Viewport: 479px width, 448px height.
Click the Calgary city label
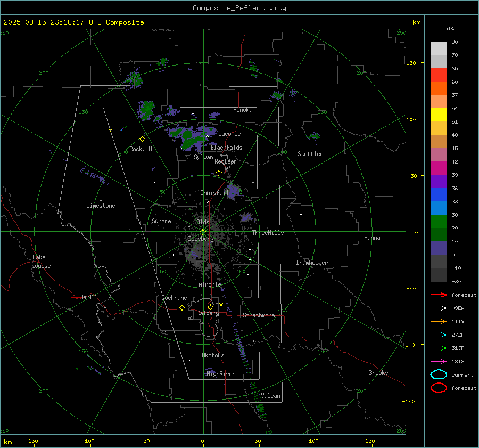[208, 313]
